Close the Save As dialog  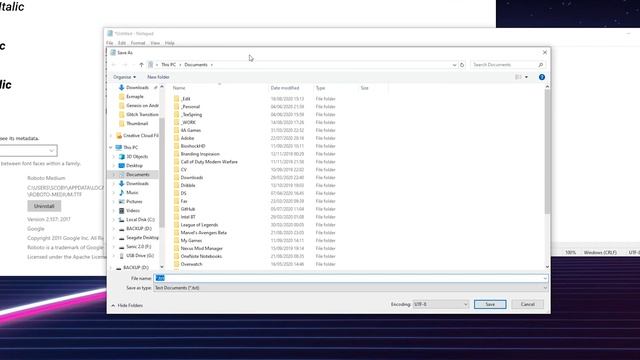click(x=544, y=53)
